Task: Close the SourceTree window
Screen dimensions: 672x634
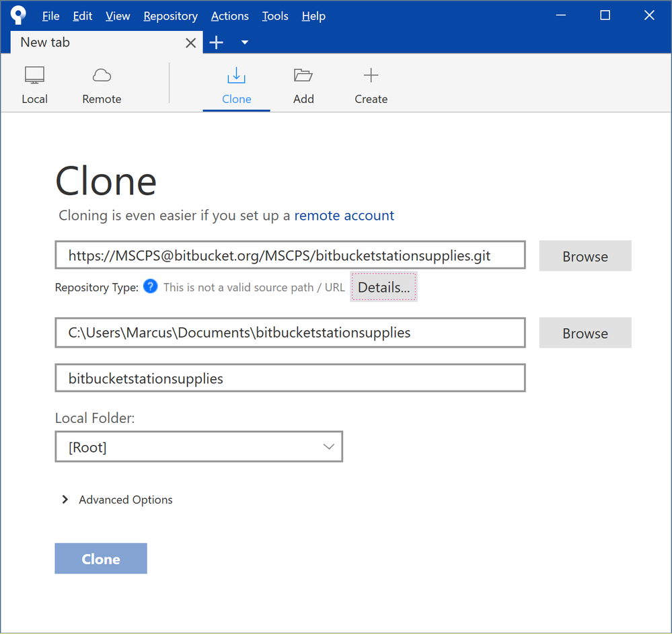Action: click(x=649, y=15)
